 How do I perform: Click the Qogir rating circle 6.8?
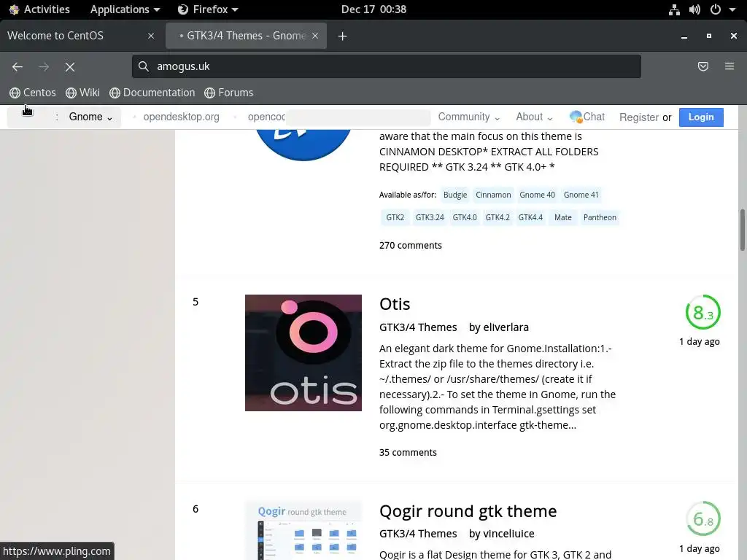coord(703,518)
